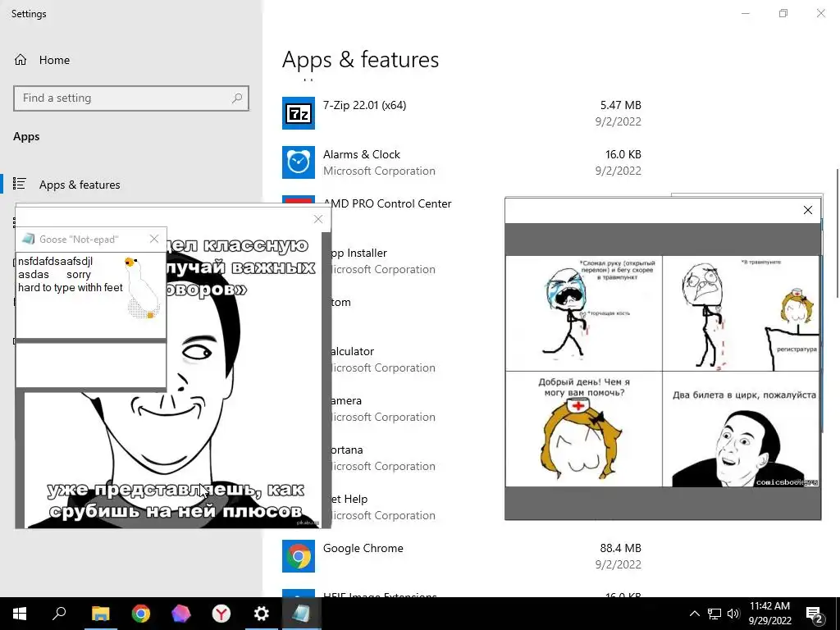Screen dimensions: 840x630
Task: Select the Alarms & Clock entry
Action: point(462,162)
